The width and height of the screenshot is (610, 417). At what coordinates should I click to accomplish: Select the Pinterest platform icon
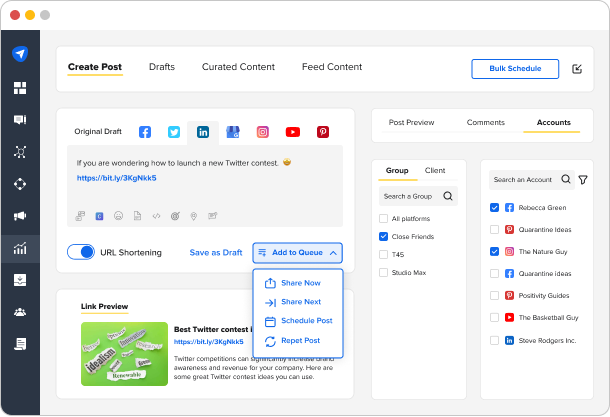[x=323, y=132]
